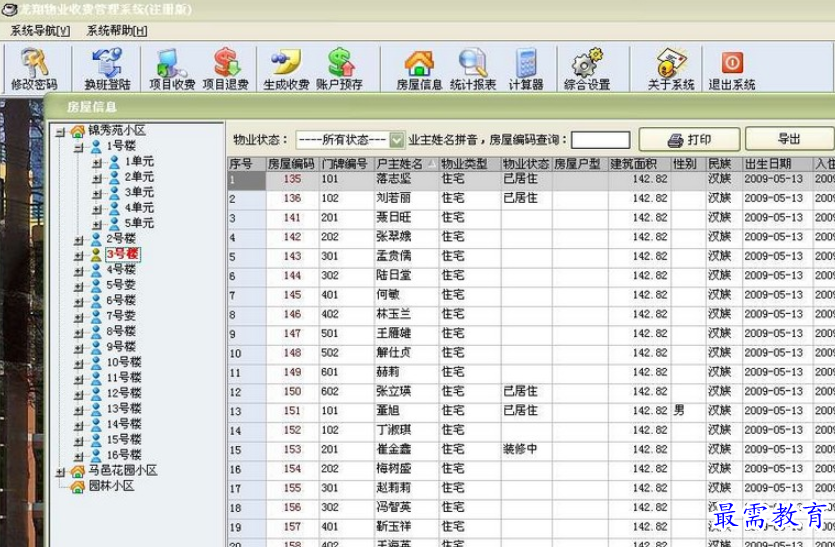Click the 打印 print button
This screenshot has width=835, height=547.
click(689, 140)
